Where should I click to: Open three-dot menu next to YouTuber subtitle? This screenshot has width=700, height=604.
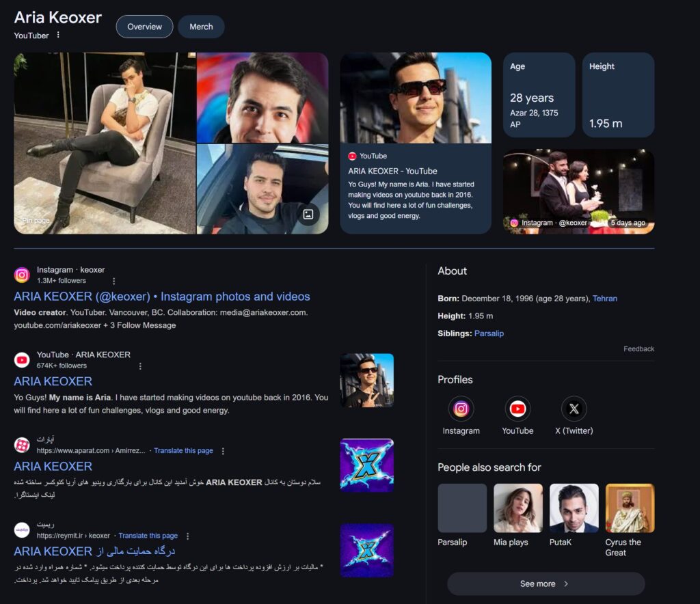click(x=58, y=35)
